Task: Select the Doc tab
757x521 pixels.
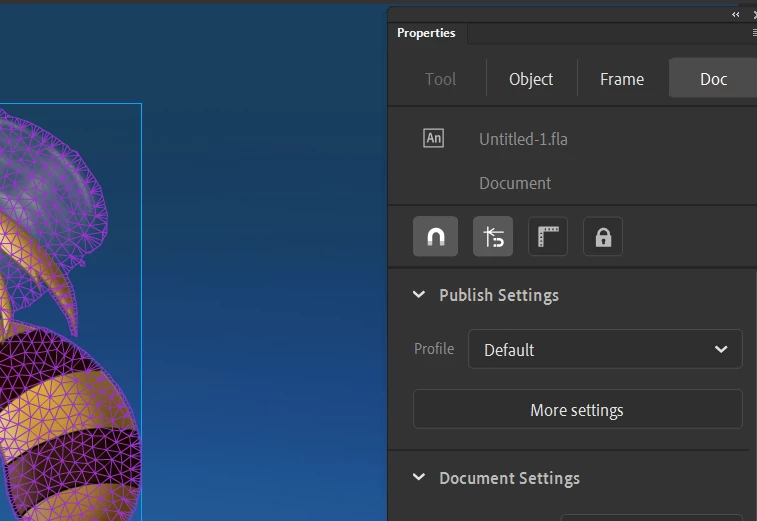Action: [x=713, y=79]
